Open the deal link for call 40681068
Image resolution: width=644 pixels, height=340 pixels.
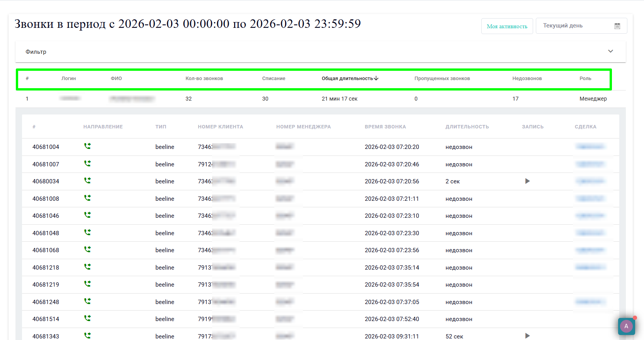point(590,250)
